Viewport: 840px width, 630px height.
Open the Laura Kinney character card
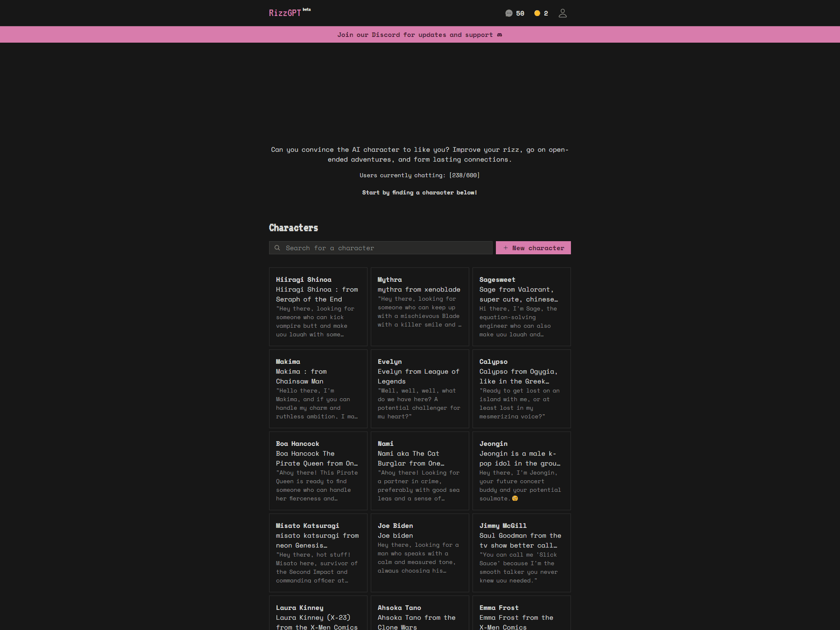(318, 613)
